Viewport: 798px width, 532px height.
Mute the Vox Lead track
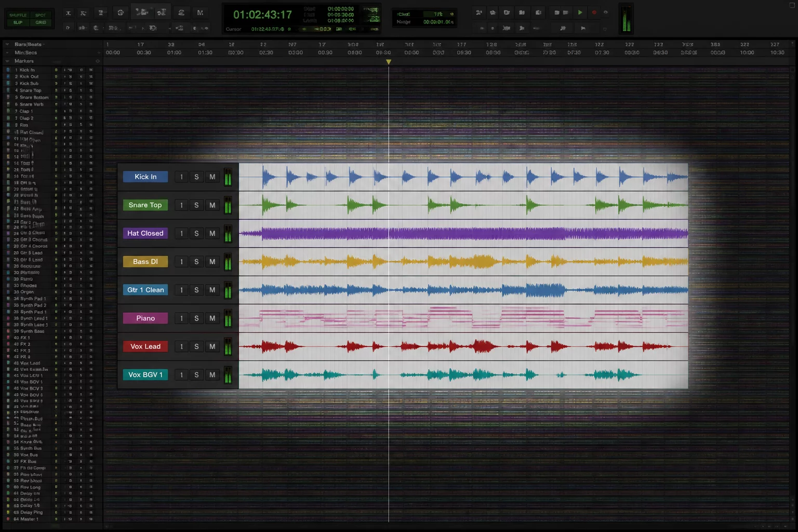click(x=212, y=347)
